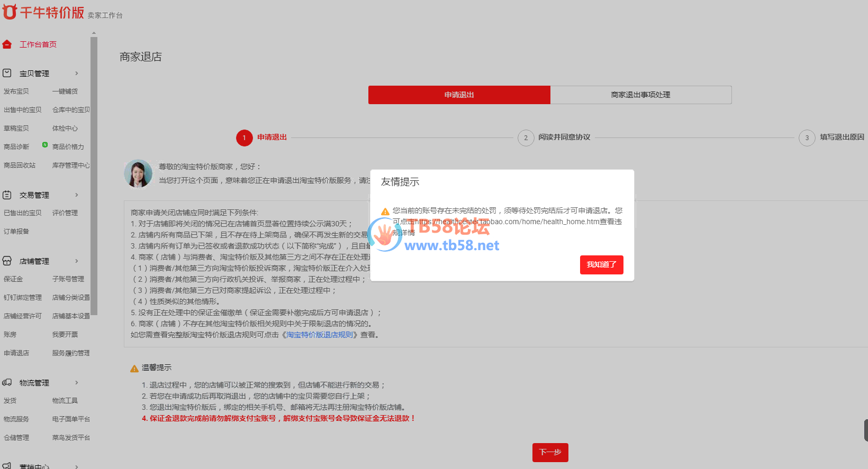Expand the 宝贝管理 chevron arrow
This screenshot has width=868, height=469.
[x=77, y=73]
